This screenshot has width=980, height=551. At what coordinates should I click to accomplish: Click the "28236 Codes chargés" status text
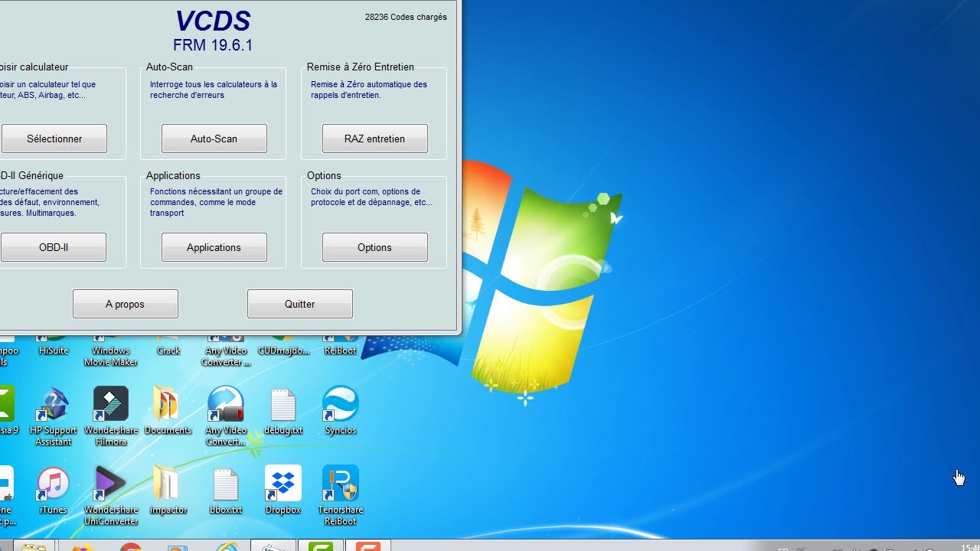pos(406,17)
